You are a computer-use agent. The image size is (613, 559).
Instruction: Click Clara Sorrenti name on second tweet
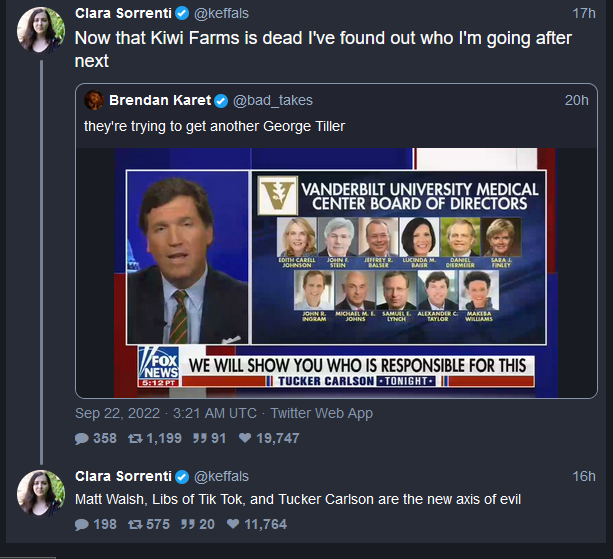click(123, 476)
